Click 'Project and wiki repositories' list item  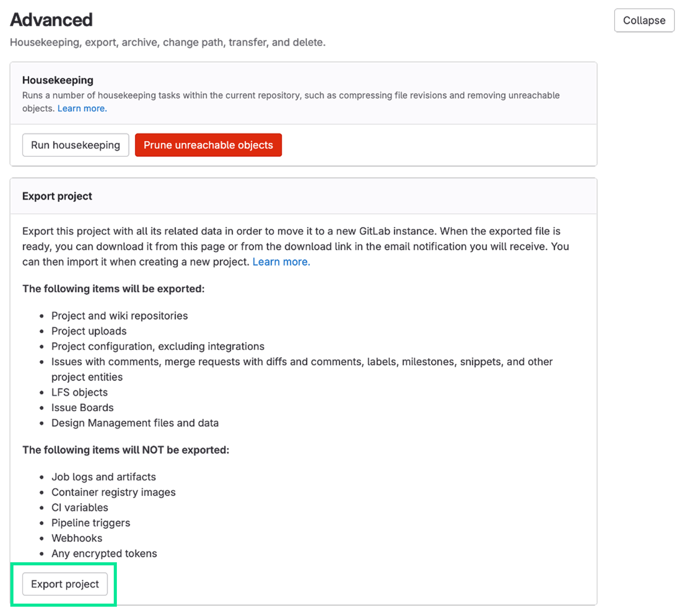(x=119, y=316)
